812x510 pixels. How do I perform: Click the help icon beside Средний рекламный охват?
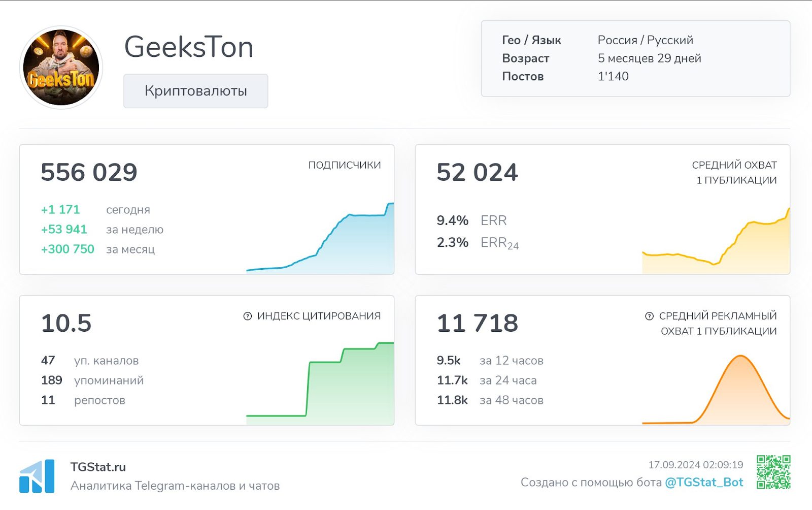coord(649,316)
